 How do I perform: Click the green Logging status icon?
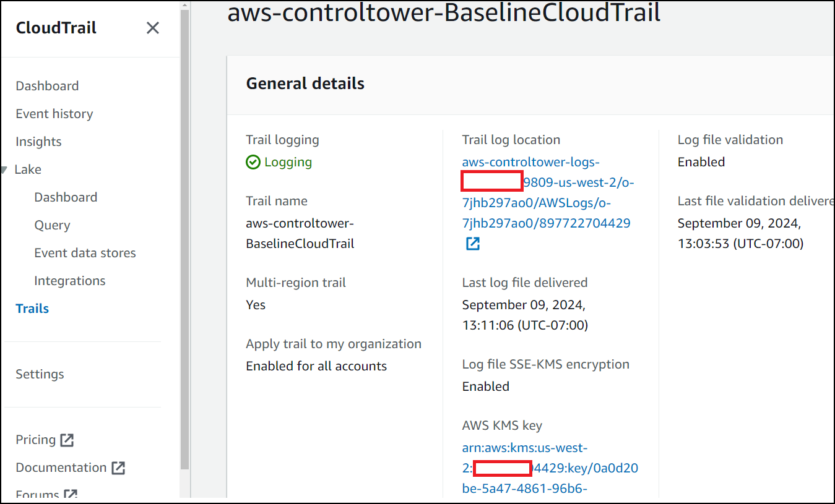click(x=253, y=162)
